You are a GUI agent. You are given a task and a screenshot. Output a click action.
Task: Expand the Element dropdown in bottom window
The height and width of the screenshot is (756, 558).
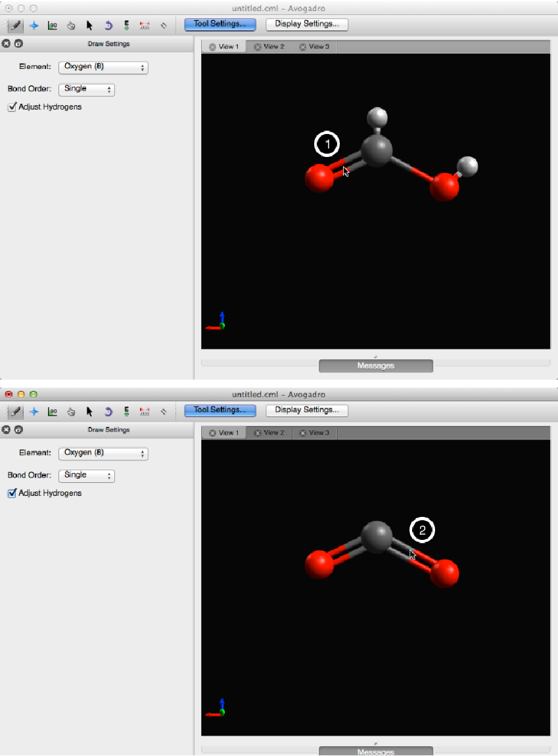pos(103,453)
